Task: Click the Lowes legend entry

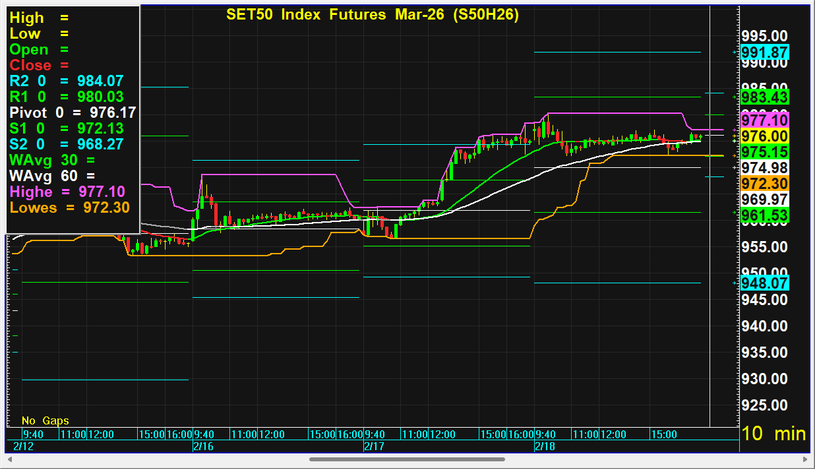Action: click(66, 207)
